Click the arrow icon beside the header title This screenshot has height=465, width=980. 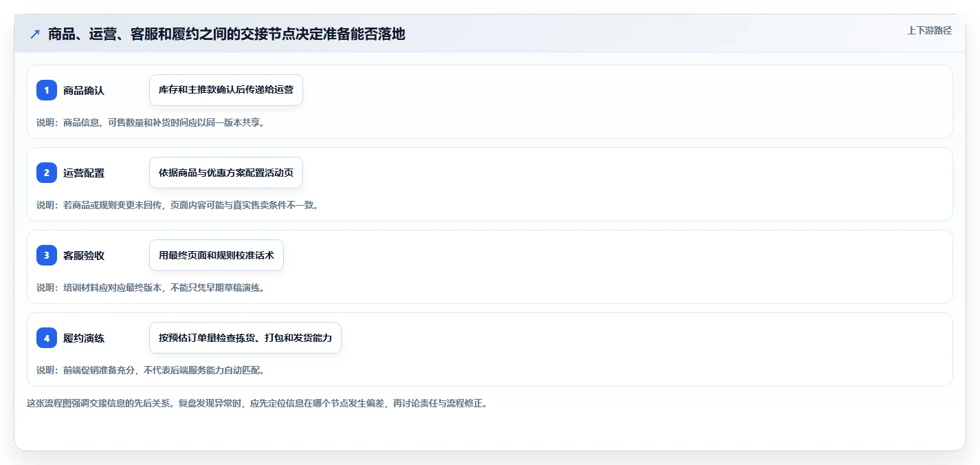pos(35,34)
